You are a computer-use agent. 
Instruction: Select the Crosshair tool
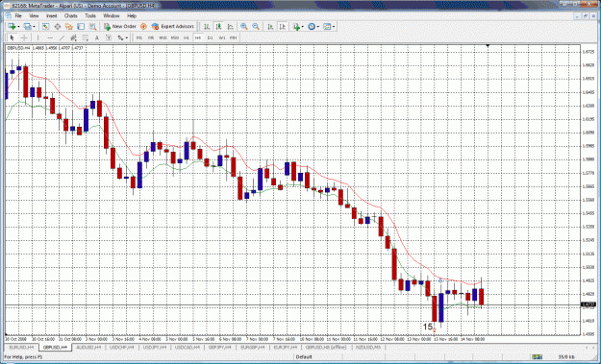24,37
